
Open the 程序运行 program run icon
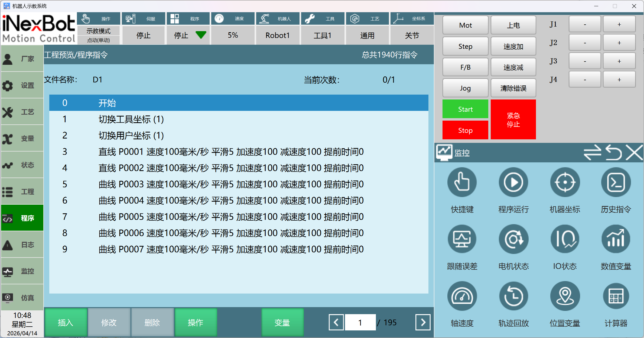pyautogui.click(x=513, y=182)
